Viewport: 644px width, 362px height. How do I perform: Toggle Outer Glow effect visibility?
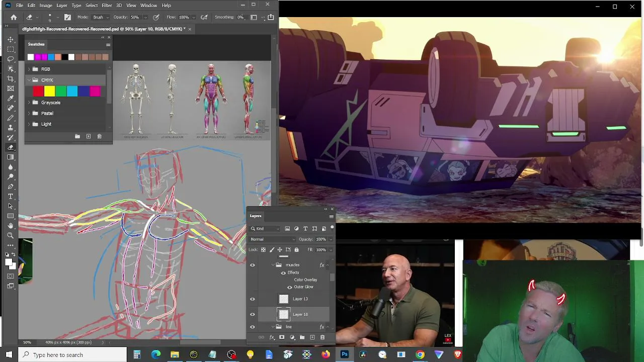289,287
